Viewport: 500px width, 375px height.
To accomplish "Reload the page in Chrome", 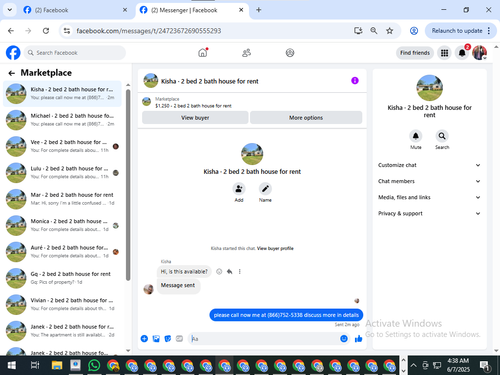I will click(46, 31).
